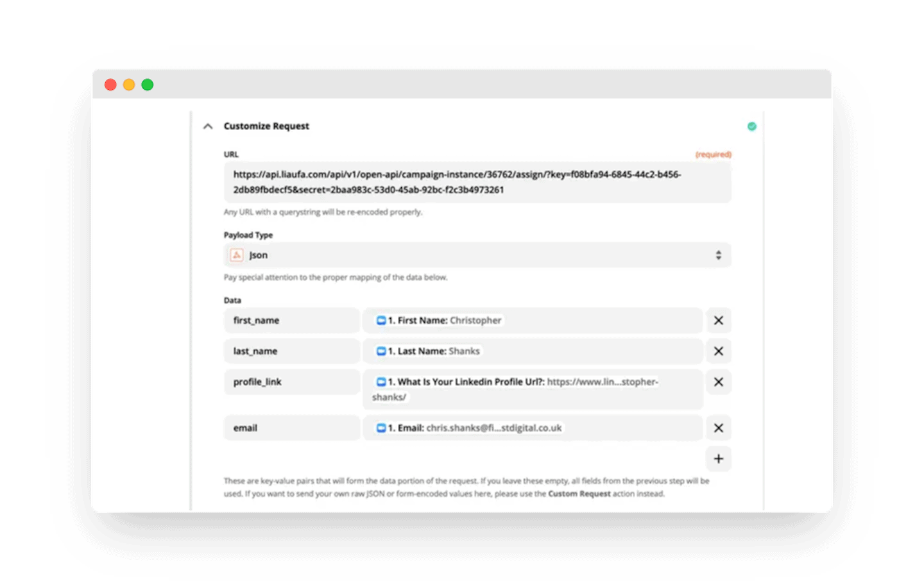The width and height of the screenshot is (924, 581).
Task: Click the querystring re-encoded hint text
Action: pyautogui.click(x=323, y=212)
